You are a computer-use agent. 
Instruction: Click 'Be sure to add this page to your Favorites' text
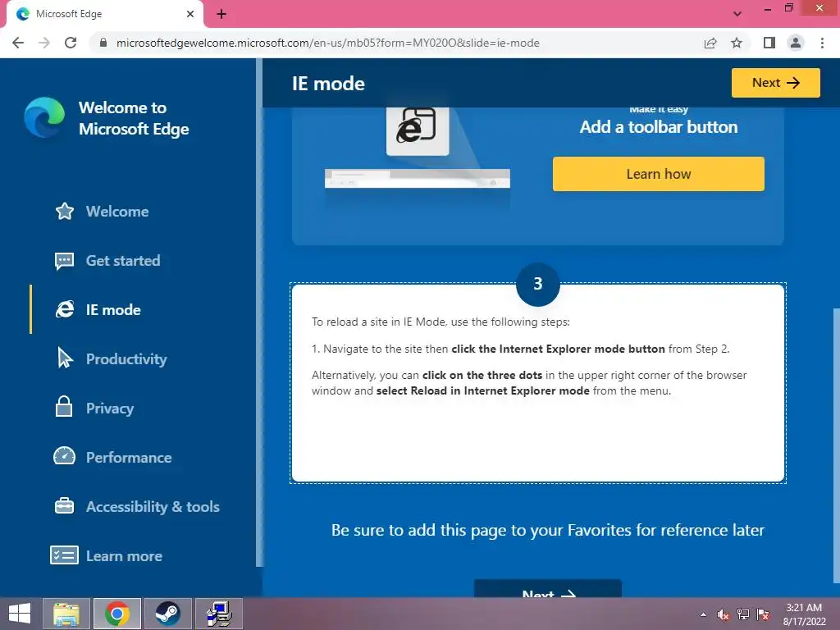point(547,530)
